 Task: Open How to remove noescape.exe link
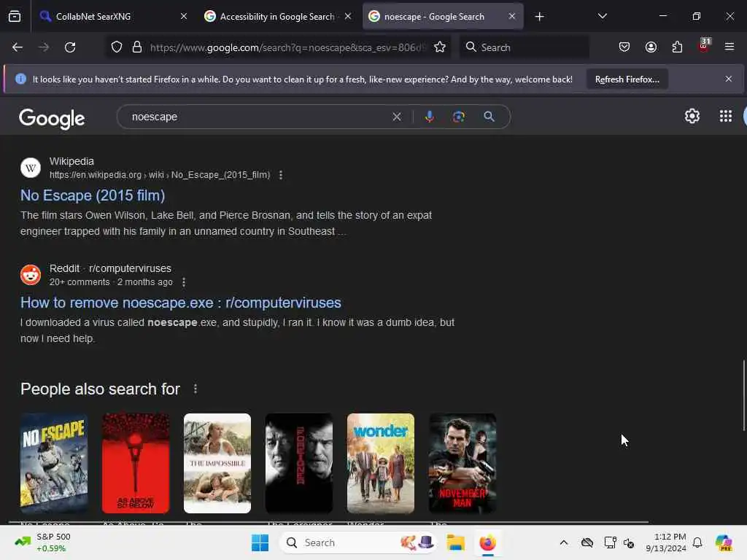click(181, 303)
